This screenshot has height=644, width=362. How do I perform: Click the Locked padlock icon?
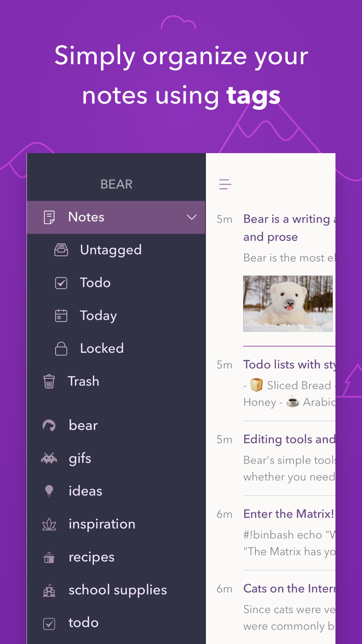[61, 348]
